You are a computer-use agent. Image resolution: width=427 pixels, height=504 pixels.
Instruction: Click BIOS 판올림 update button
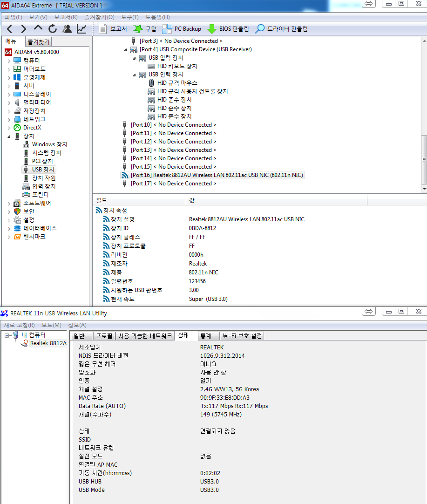point(228,29)
